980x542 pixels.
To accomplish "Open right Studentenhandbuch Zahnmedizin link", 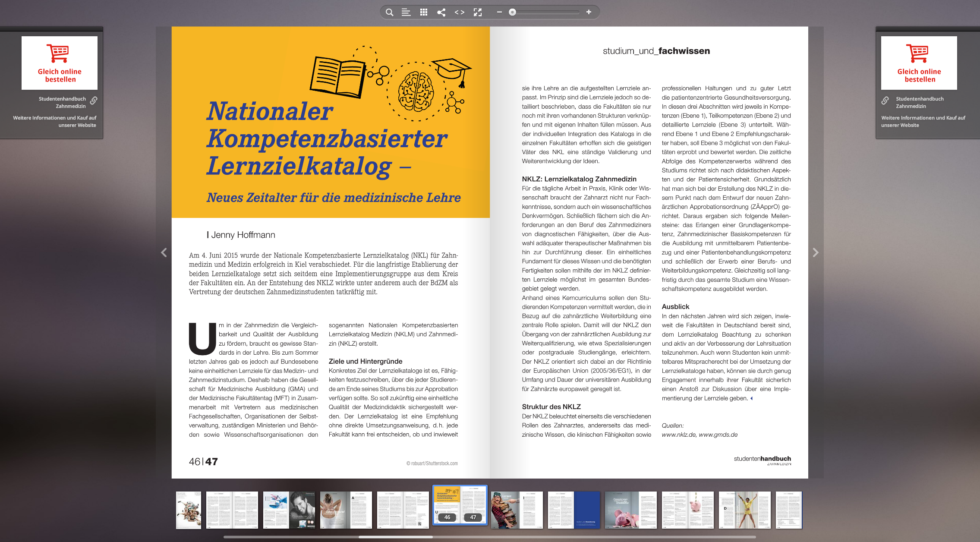I will pos(920,102).
